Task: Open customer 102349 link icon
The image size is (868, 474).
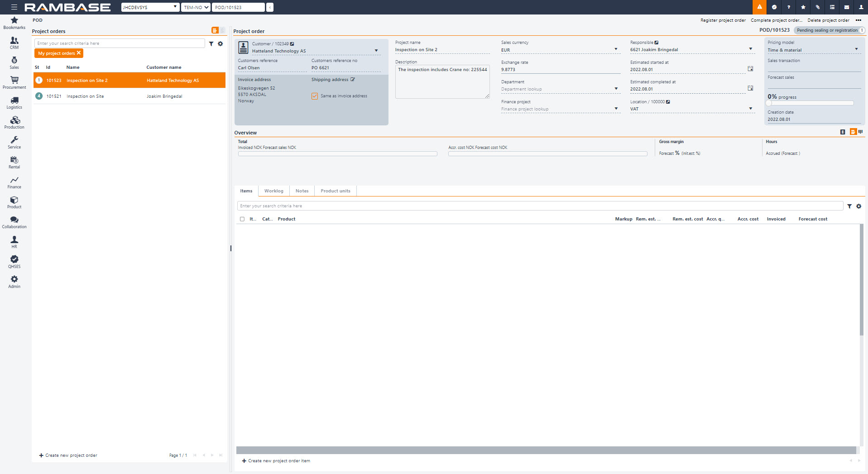Action: point(292,44)
